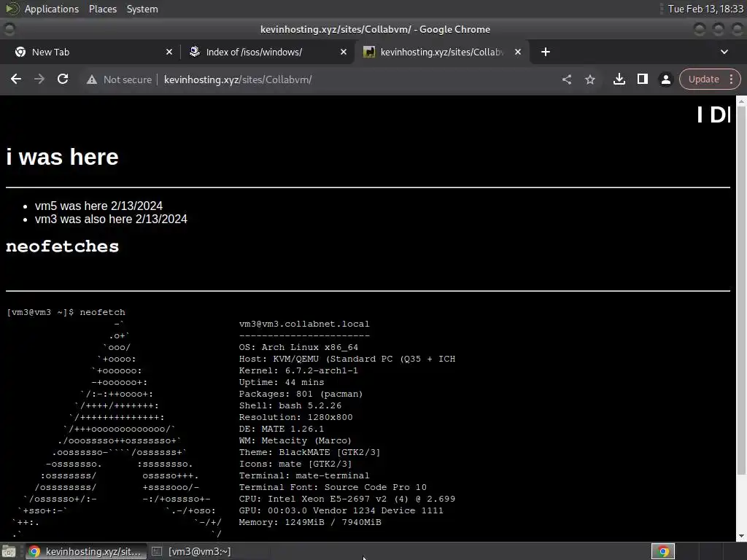Select kevinhosting.xyz Chrome taskbar entry
Screen dimensions: 747x560
85,551
